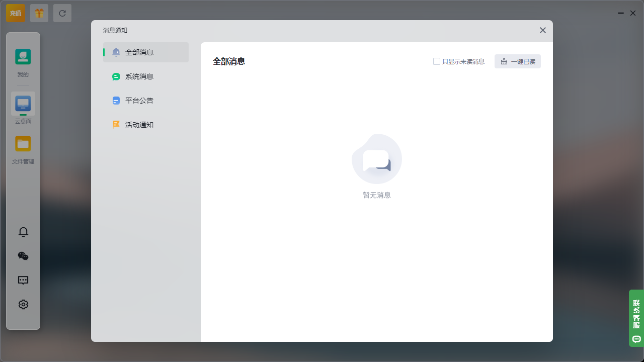Go to 活动通知 tab
Screen dimensions: 644x362
[146, 125]
